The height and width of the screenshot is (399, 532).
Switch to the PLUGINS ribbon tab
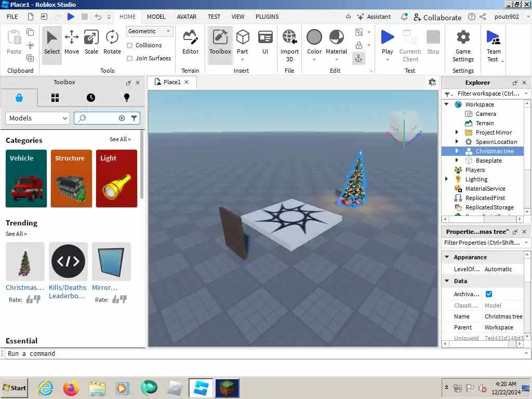[267, 17]
